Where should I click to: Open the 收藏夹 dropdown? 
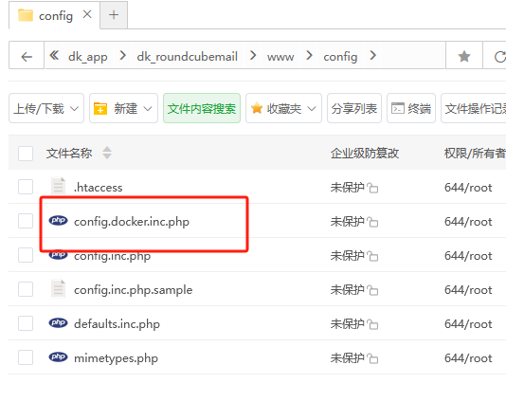[283, 108]
